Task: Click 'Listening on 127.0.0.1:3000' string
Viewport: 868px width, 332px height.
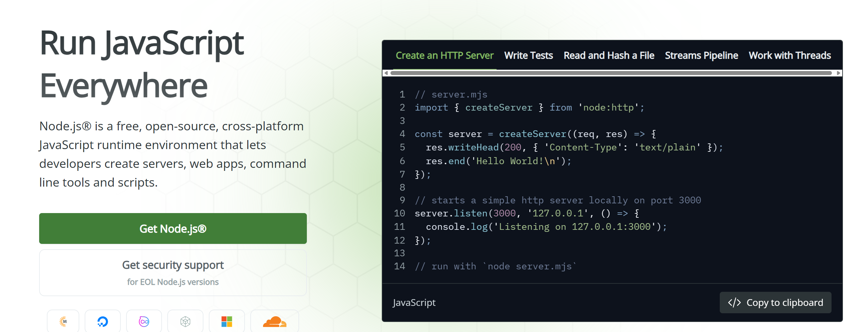Action: tap(575, 227)
